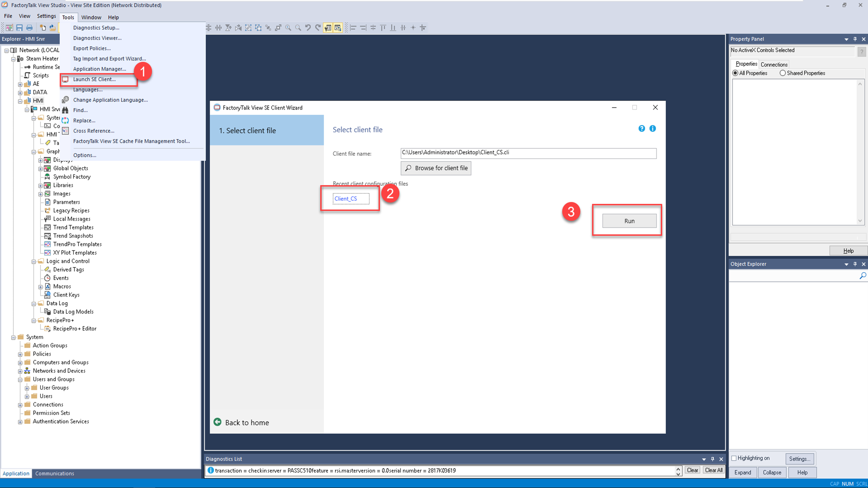Click the Undo arrow icon

pos(308,27)
